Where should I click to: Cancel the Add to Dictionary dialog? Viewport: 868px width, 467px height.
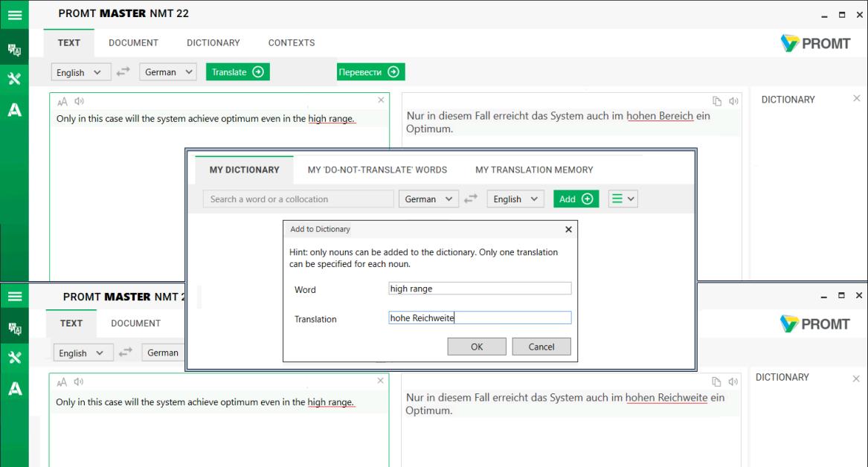click(541, 347)
